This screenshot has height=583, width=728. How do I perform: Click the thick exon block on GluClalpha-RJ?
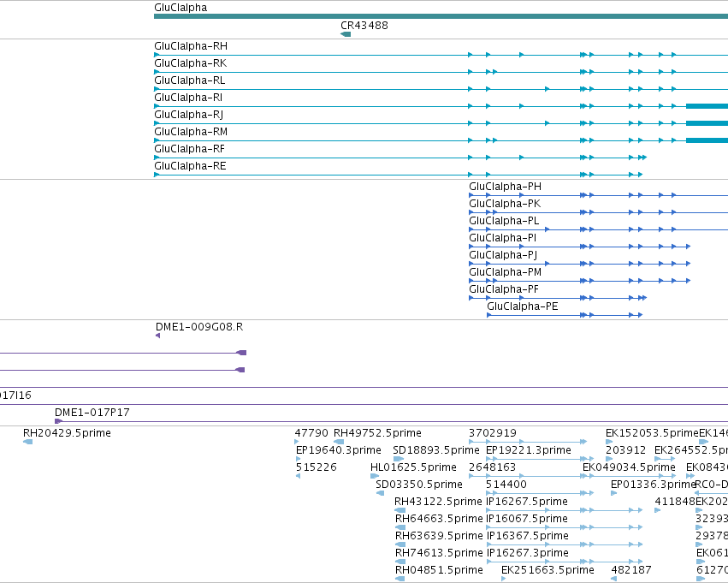pyautogui.click(x=707, y=123)
